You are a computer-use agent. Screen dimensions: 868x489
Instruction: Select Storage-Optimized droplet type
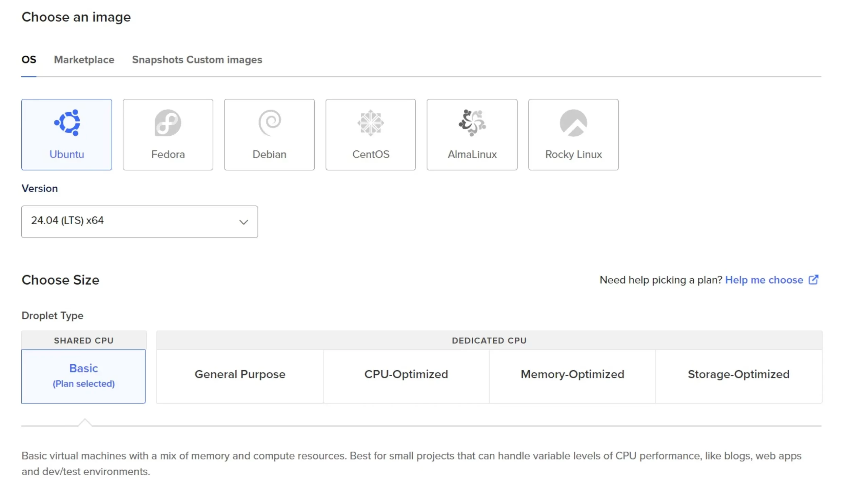[x=738, y=374]
